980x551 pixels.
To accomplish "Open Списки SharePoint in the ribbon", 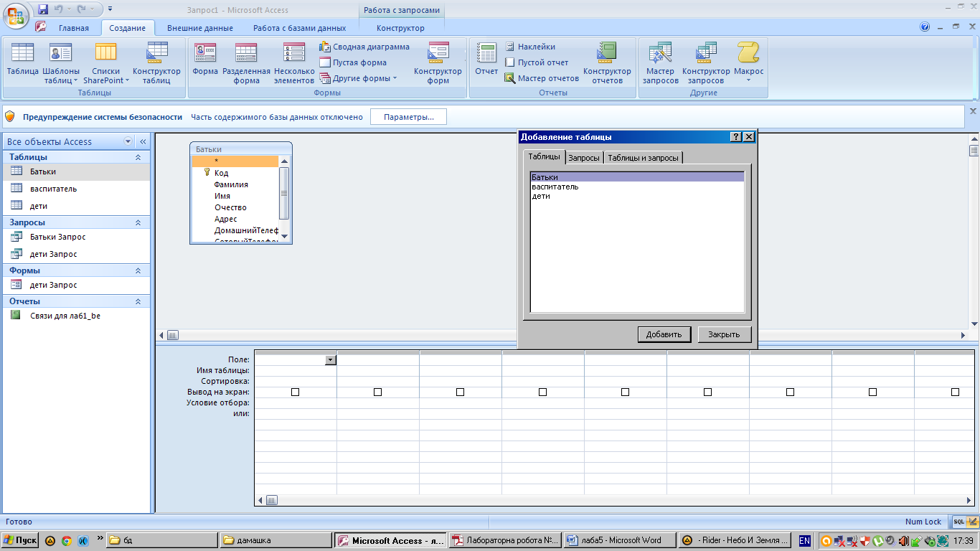I will pos(106,63).
